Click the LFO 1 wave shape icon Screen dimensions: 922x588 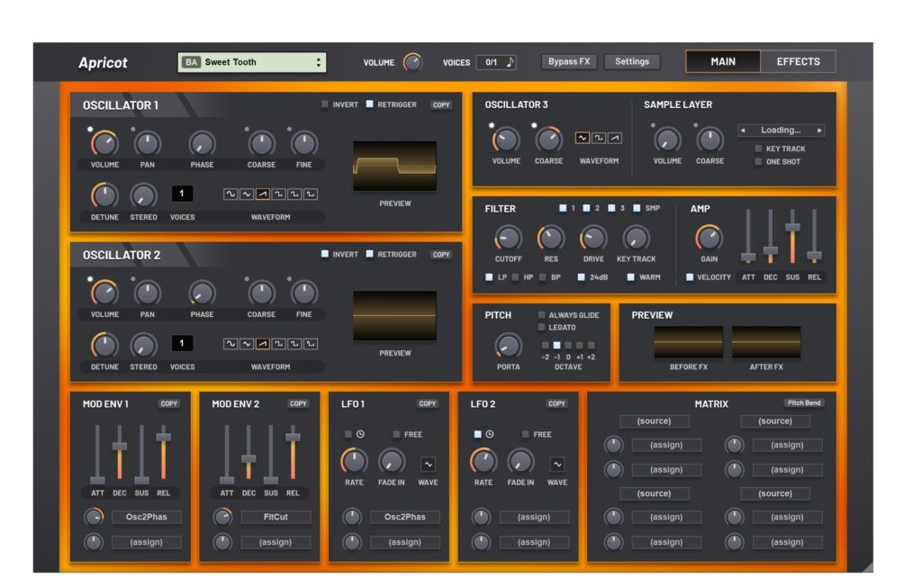(428, 465)
